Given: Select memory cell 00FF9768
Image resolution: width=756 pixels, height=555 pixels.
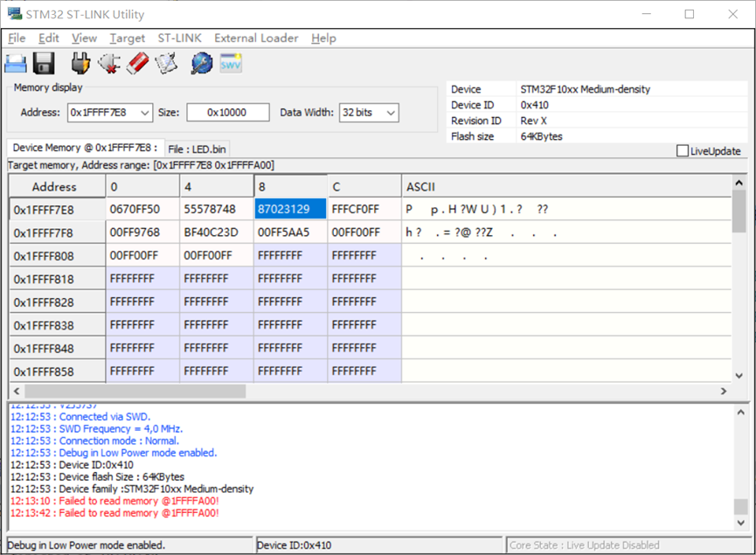Looking at the screenshot, I should (x=142, y=232).
